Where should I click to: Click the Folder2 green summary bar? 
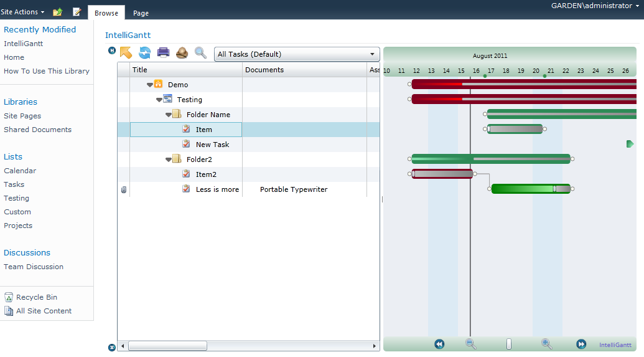[491, 159]
